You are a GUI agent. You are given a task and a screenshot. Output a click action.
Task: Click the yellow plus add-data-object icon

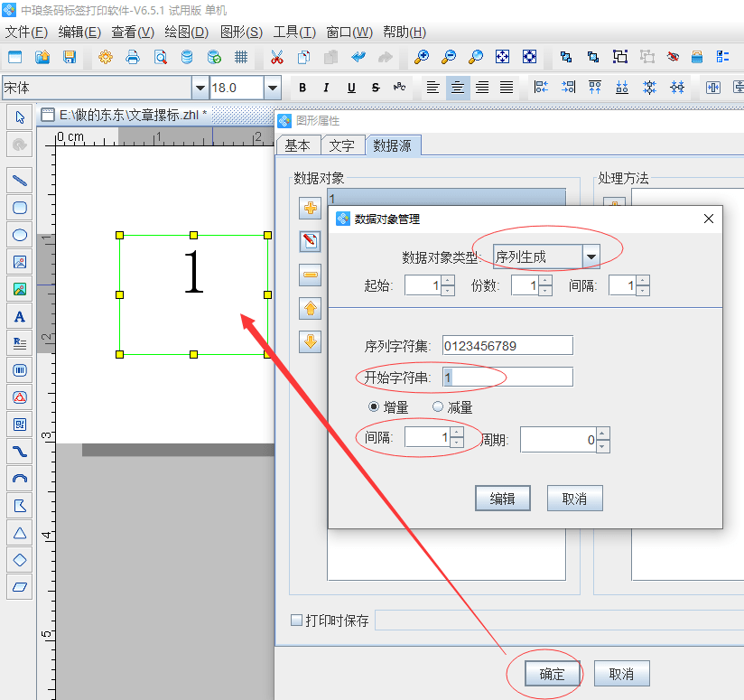311,209
